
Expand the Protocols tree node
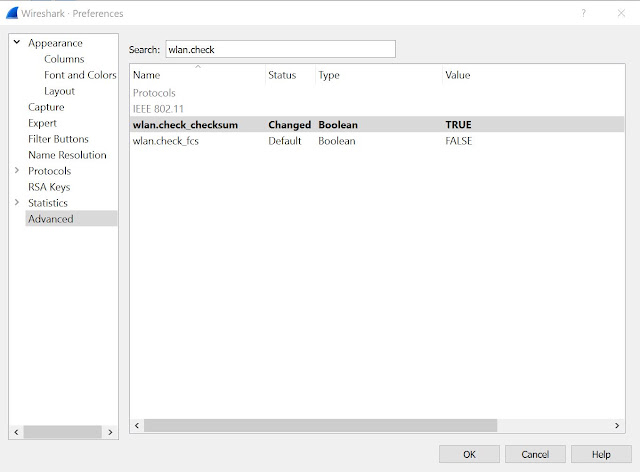(17, 170)
